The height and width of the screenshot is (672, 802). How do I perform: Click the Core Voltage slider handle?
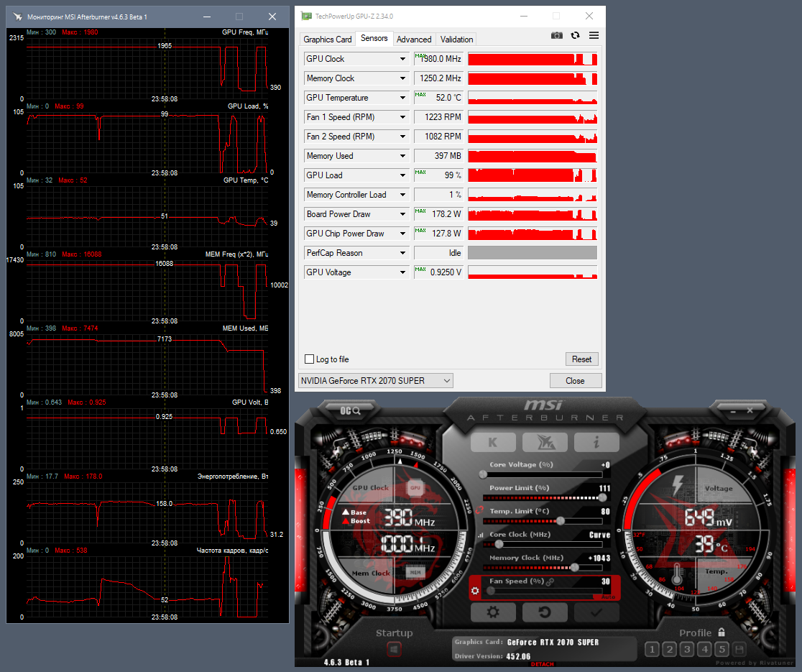[484, 474]
